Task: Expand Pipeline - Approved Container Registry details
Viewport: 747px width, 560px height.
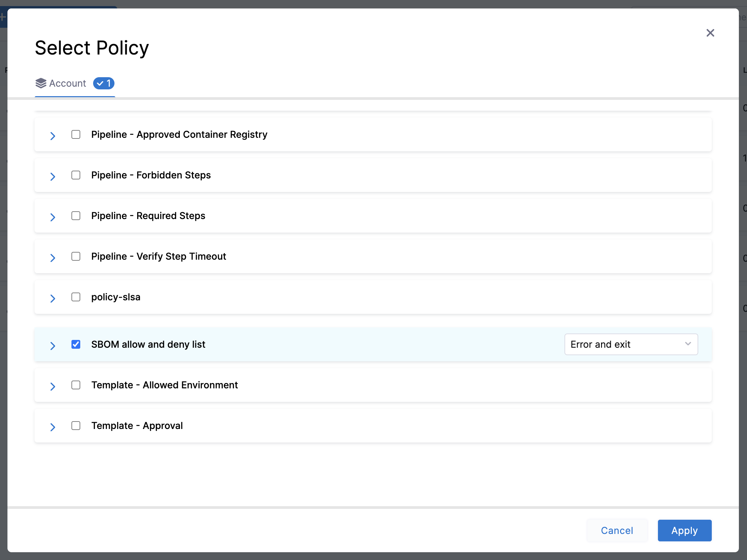Action: point(52,136)
